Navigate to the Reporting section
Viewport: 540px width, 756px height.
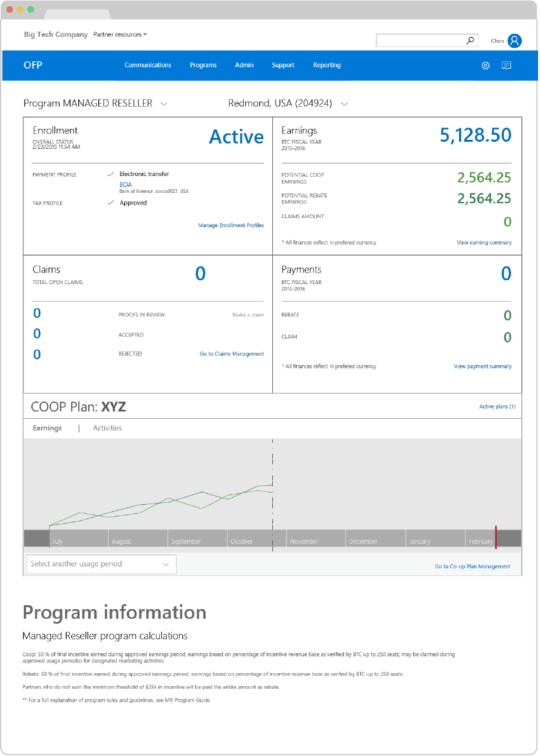click(327, 65)
